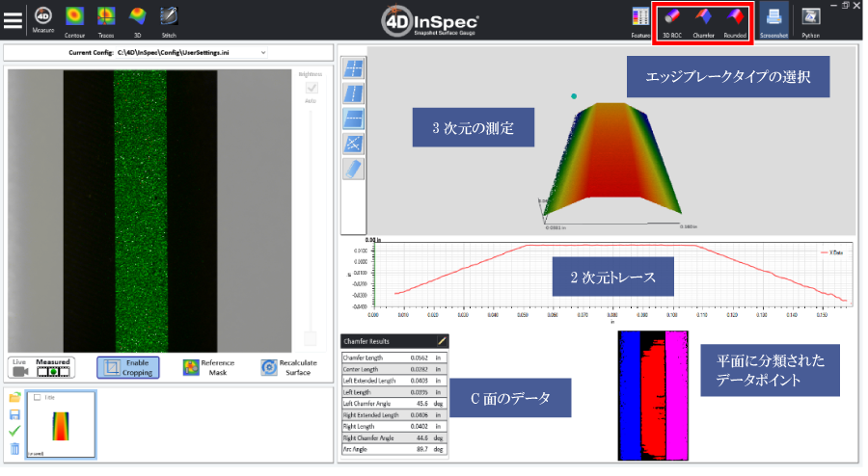
Task: Edit Chamfer Results with the pencil icon
Action: (441, 341)
